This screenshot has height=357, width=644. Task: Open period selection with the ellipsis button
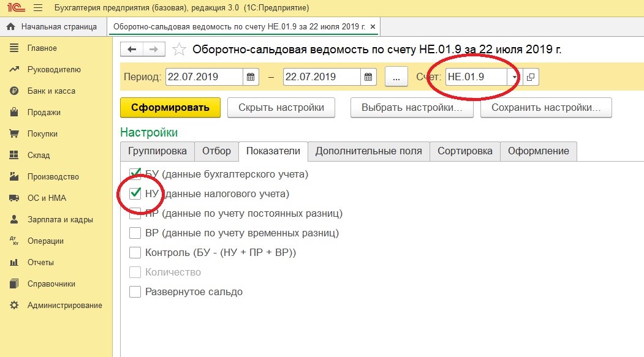[396, 77]
